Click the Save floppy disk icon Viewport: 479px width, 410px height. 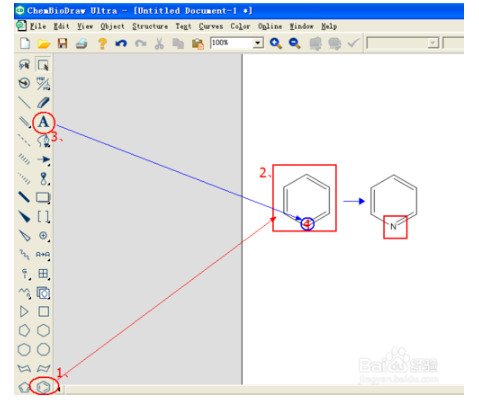tap(62, 43)
